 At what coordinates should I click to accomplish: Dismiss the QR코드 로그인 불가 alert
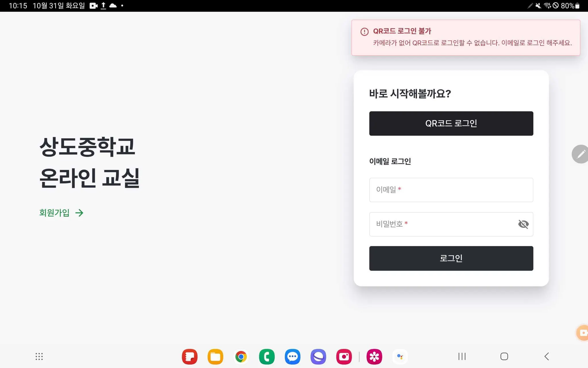click(466, 37)
